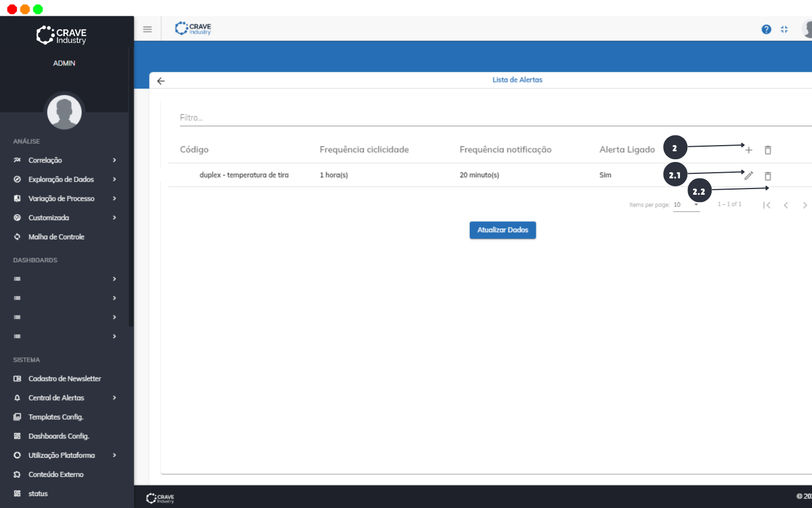Screen dimensions: 812x508
Task: Add a new alert with plus icon
Action: pos(749,150)
